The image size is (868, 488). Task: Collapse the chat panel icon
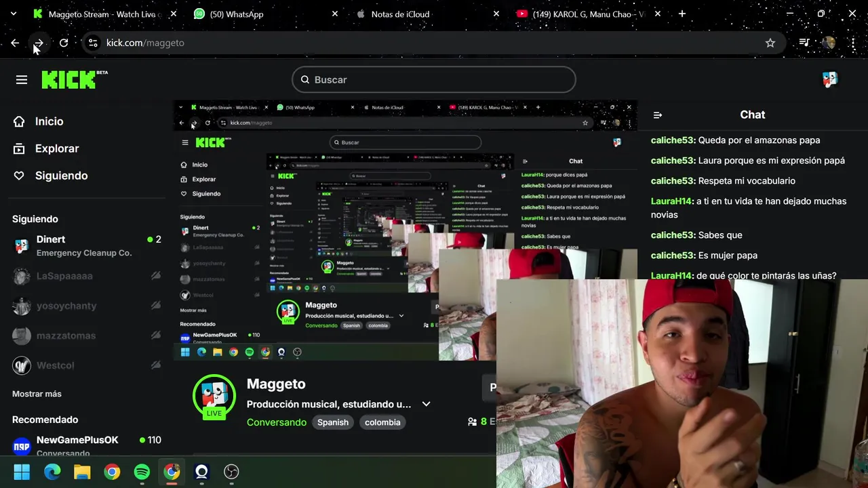click(x=657, y=115)
